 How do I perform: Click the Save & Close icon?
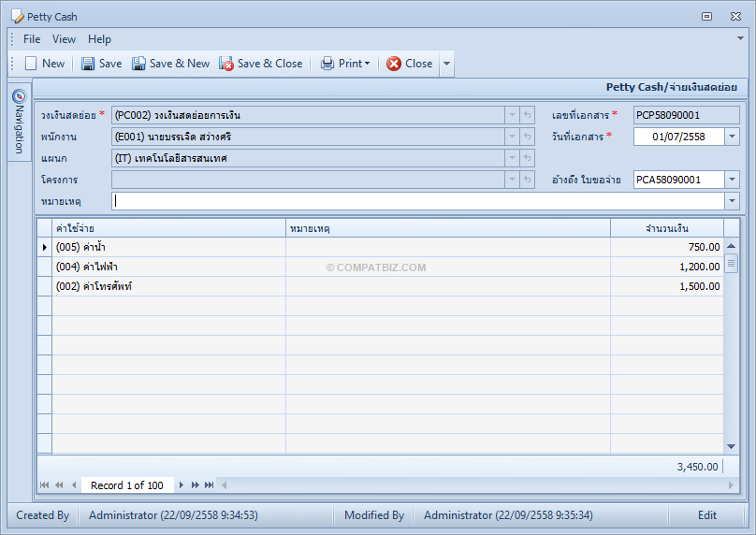point(226,64)
